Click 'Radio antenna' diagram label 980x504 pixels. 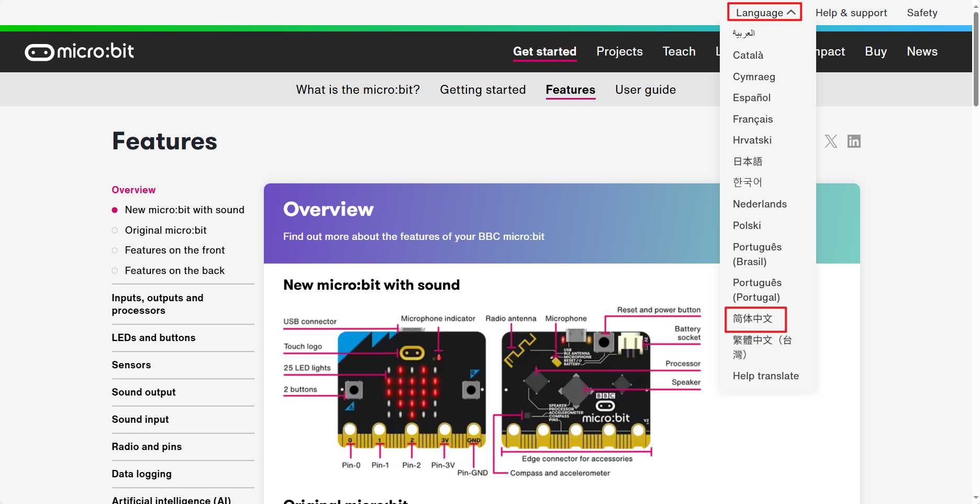(x=510, y=319)
